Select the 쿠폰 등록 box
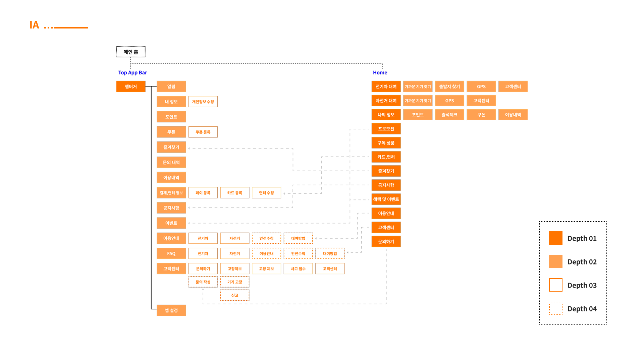The height and width of the screenshot is (362, 644). pos(203,132)
